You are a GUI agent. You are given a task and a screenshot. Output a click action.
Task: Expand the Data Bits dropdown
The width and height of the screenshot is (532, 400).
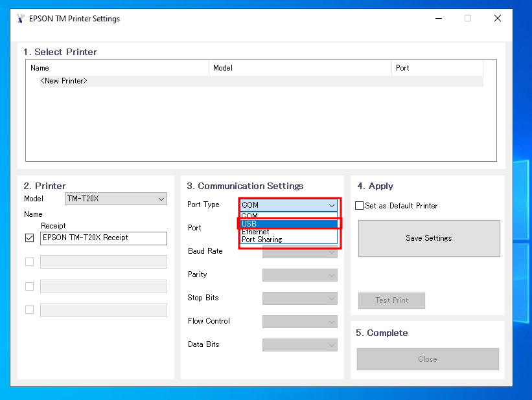[x=299, y=345]
